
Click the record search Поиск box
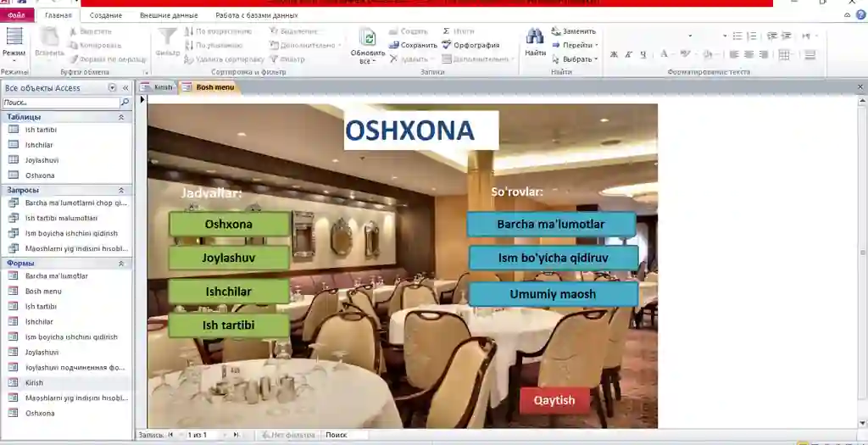pyautogui.click(x=346, y=435)
